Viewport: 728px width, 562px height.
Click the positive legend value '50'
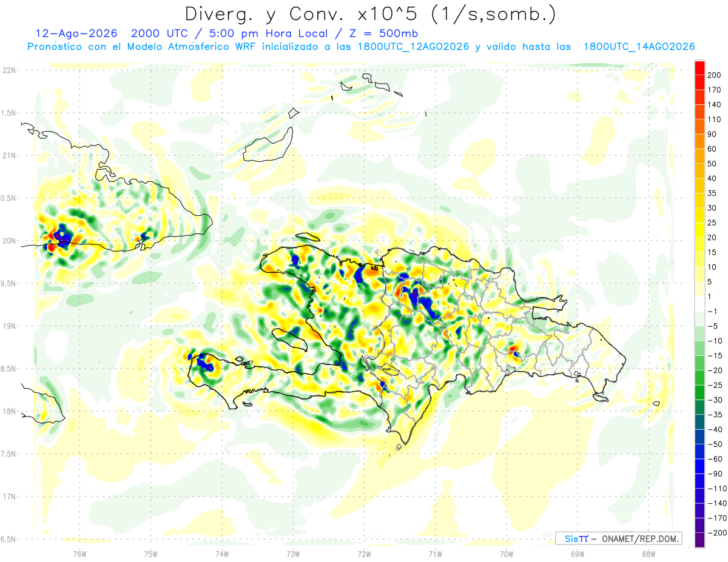coord(713,164)
